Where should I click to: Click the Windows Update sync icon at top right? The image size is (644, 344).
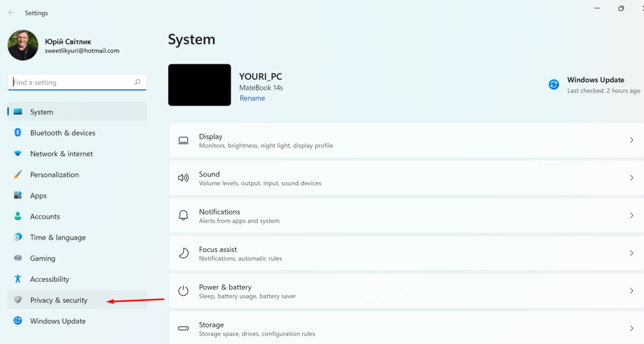pos(554,84)
